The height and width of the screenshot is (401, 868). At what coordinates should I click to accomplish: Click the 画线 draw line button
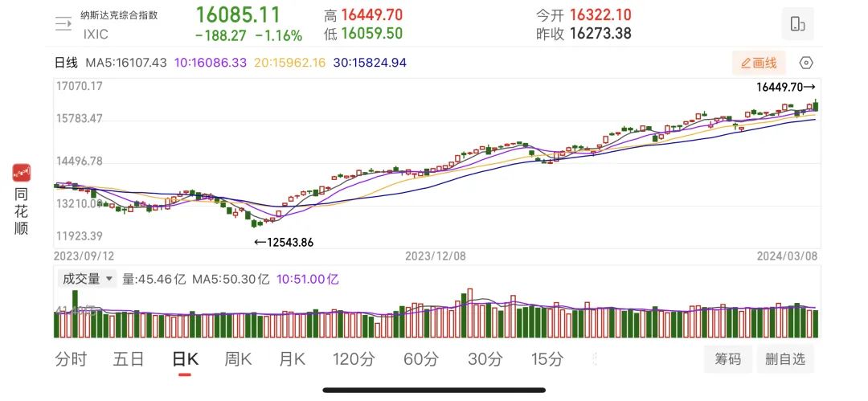click(759, 63)
